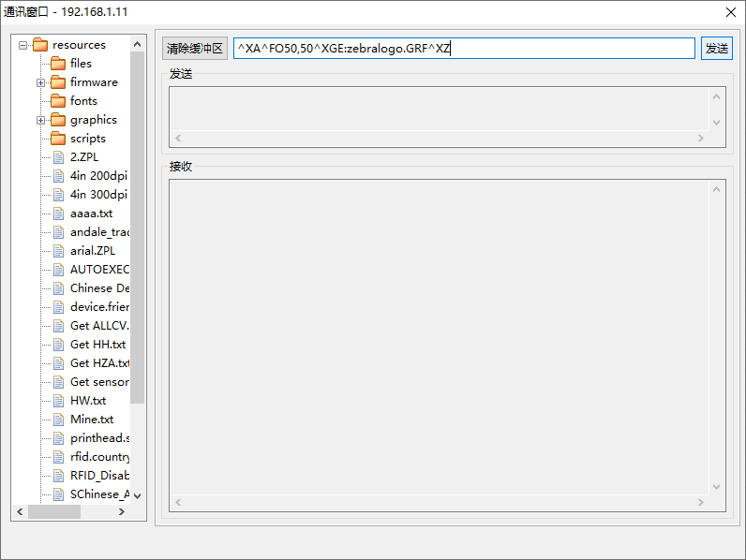
Task: Select the aaaa.txt document icon
Action: 58,214
